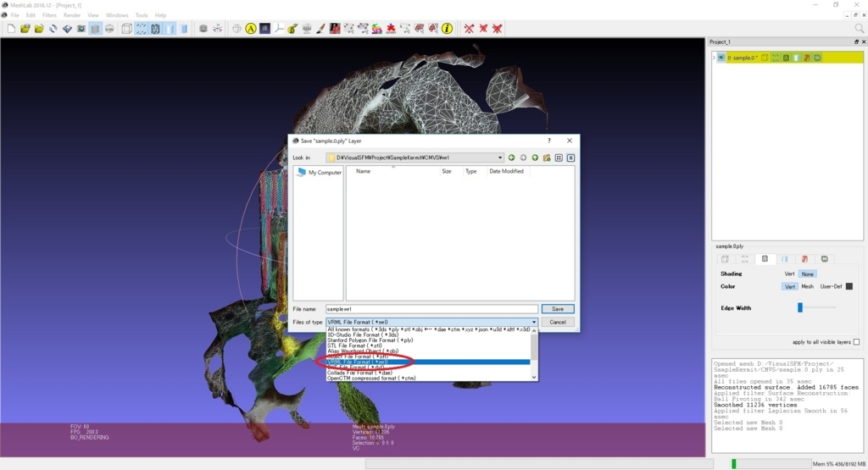Image resolution: width=868 pixels, height=470 pixels.
Task: Select '3D-Studio File Format (*.3ds)' option
Action: click(x=428, y=335)
